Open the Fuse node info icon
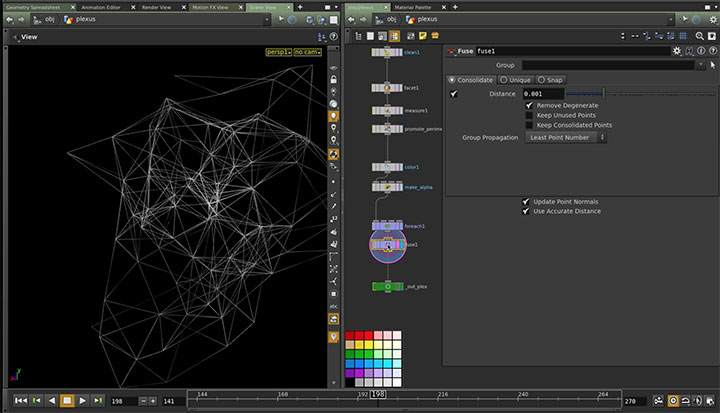This screenshot has width=720, height=413. pyautogui.click(x=701, y=51)
